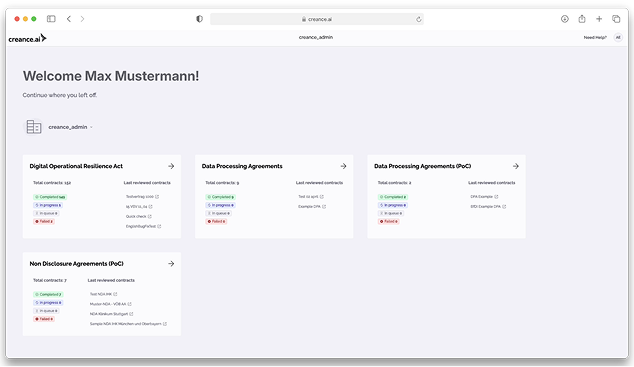Viewport: 634px width, 367px height.
Task: Toggle the Safari sidebar
Action: [51, 19]
